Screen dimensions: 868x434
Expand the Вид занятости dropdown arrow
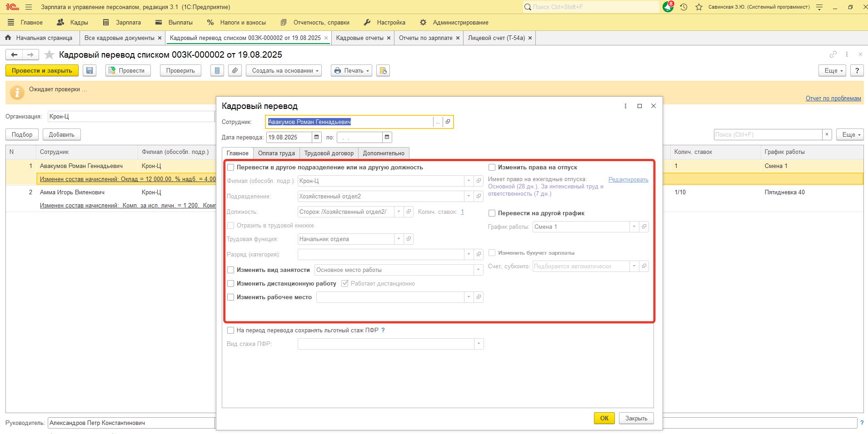click(478, 270)
